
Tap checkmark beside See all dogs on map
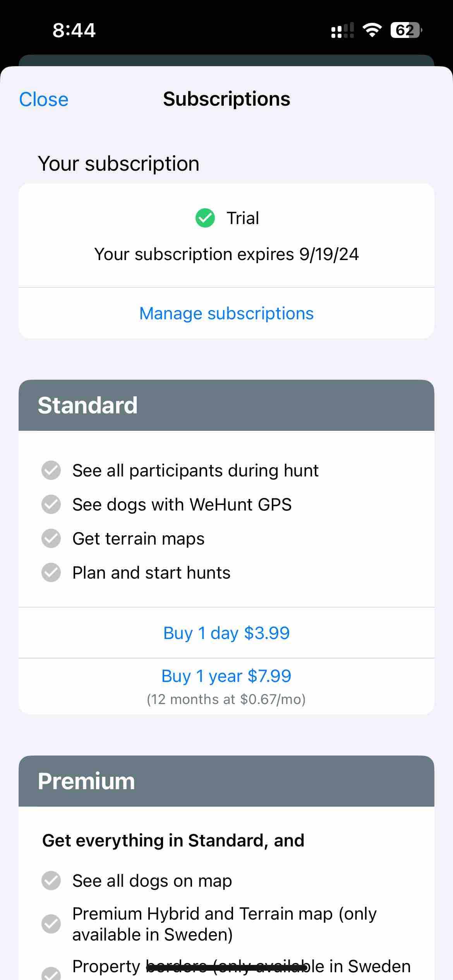coord(51,881)
